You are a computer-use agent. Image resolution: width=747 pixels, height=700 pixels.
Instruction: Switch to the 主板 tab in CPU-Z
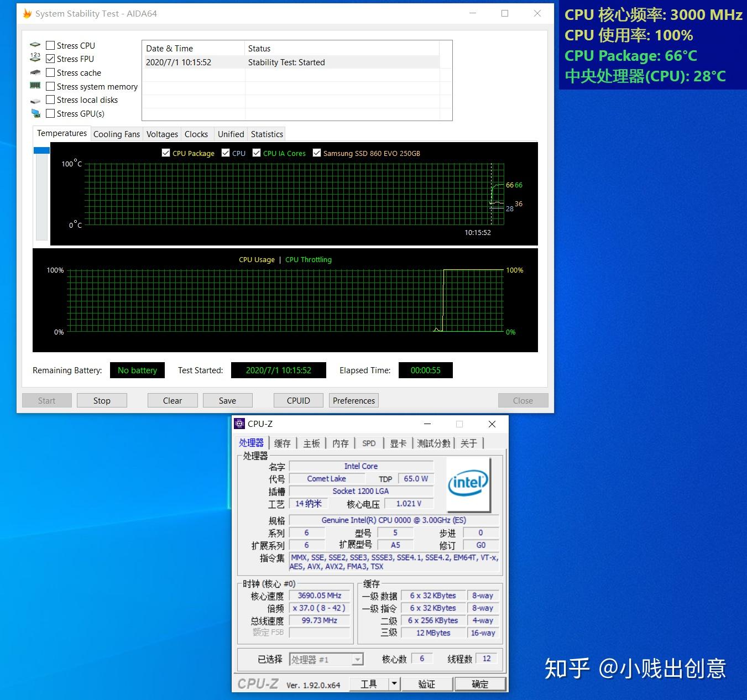pyautogui.click(x=311, y=443)
